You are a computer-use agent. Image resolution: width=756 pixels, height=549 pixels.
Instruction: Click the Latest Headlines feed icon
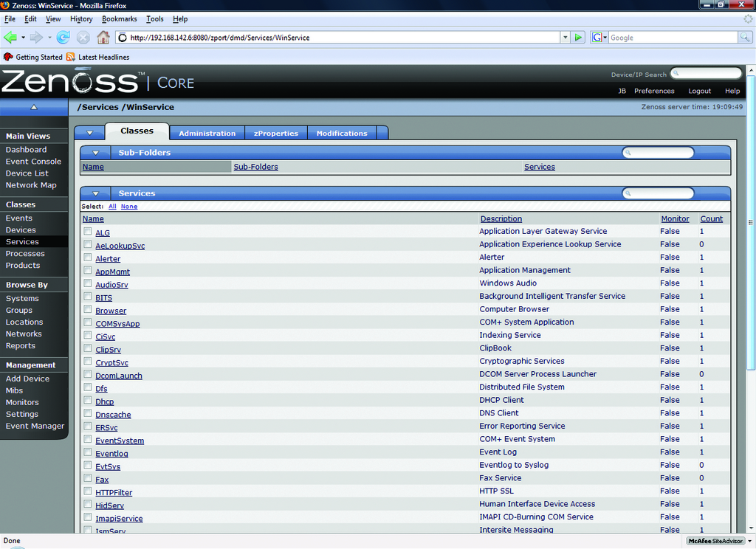click(x=71, y=57)
